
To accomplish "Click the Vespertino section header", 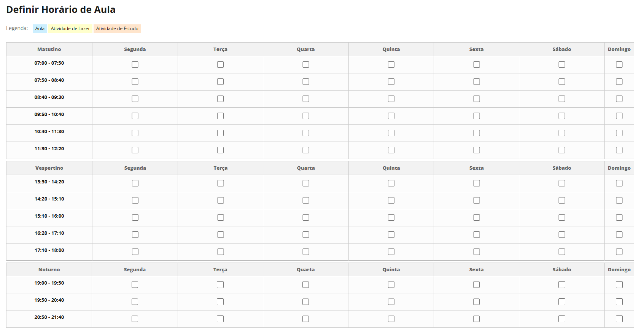I will tap(49, 168).
